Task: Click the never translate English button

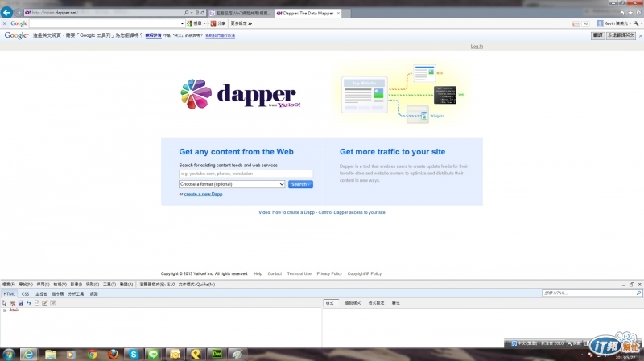Action: coord(621,35)
